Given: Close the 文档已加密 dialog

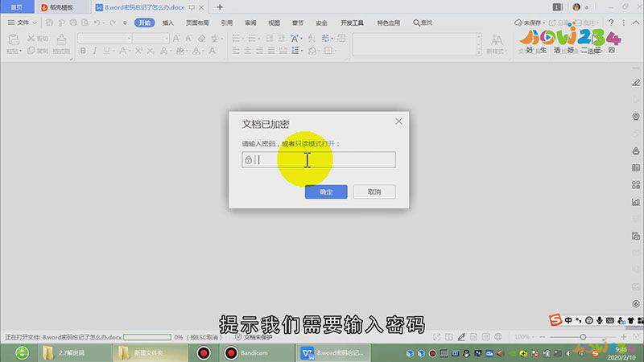Looking at the screenshot, I should coord(398,121).
